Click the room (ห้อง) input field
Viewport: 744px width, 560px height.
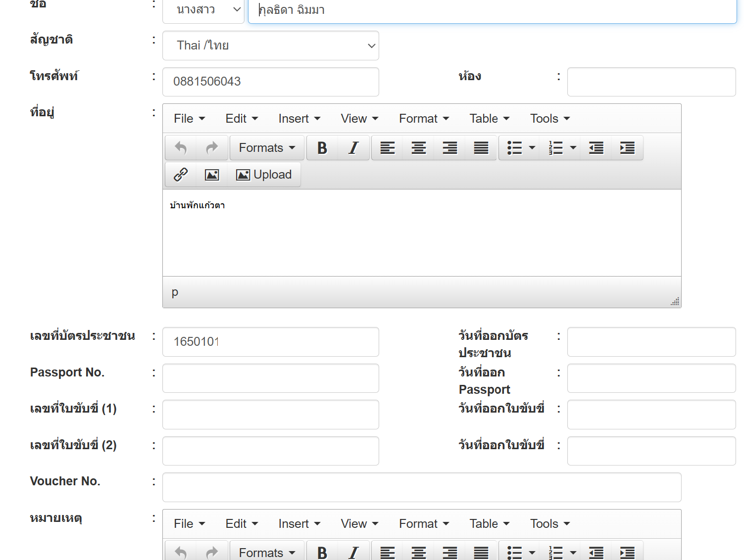[651, 82]
